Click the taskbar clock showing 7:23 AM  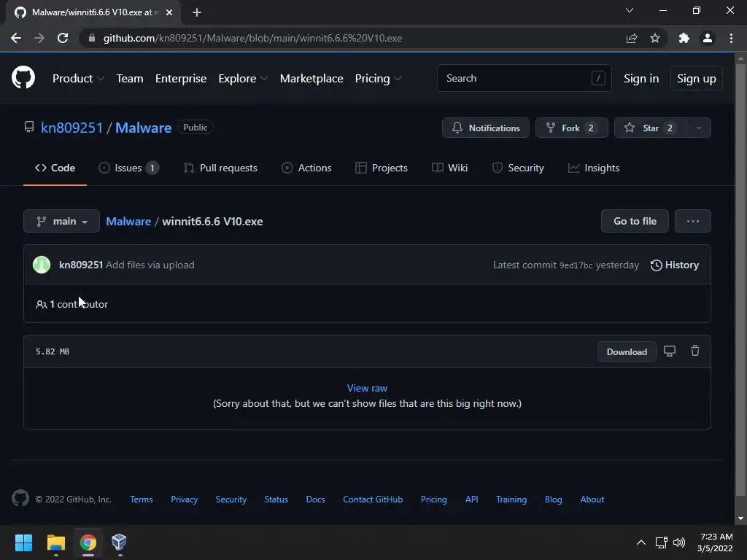point(715,542)
